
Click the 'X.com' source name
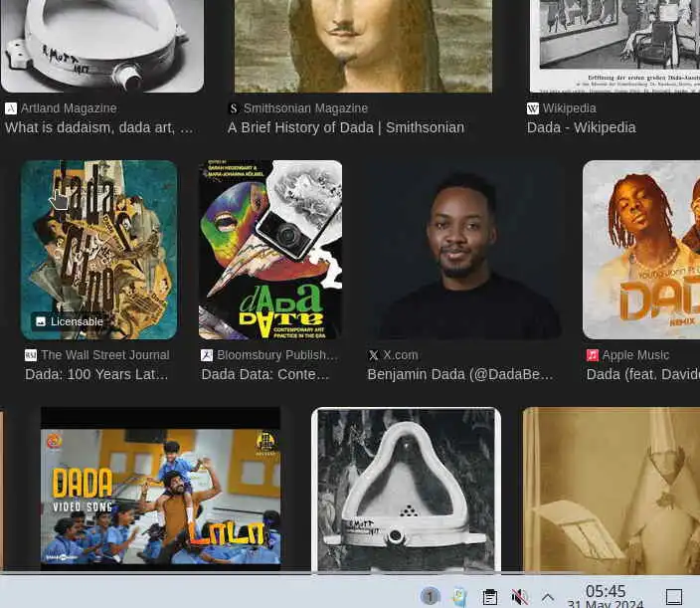click(x=401, y=355)
